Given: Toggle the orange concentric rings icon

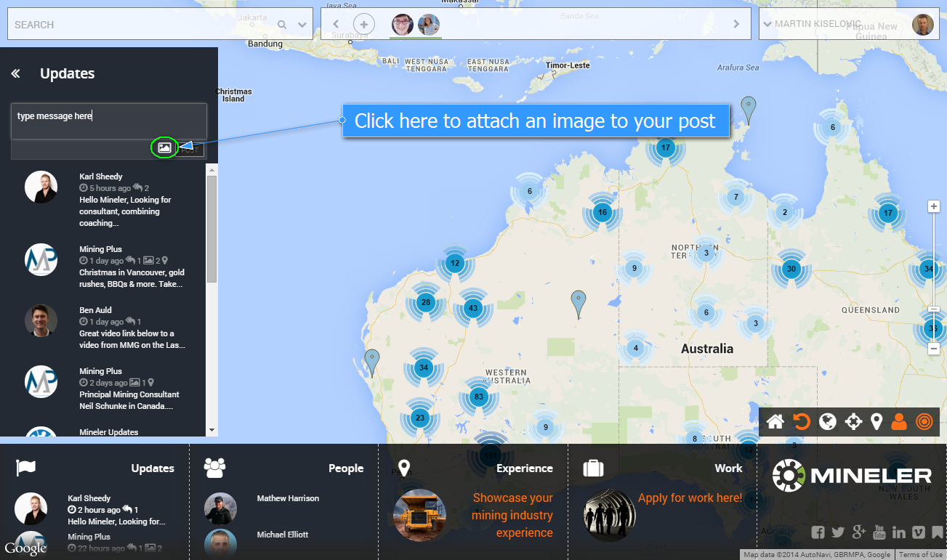Looking at the screenshot, I should 924,422.
